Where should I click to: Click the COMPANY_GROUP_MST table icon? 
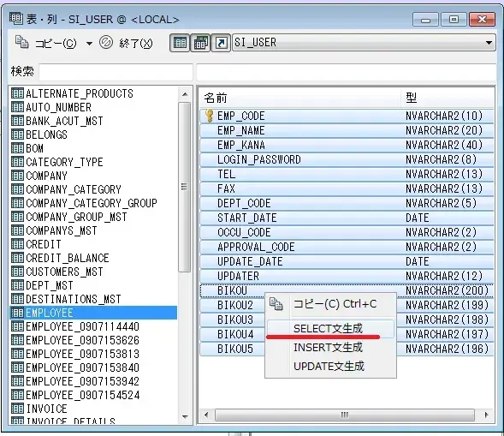coord(17,217)
